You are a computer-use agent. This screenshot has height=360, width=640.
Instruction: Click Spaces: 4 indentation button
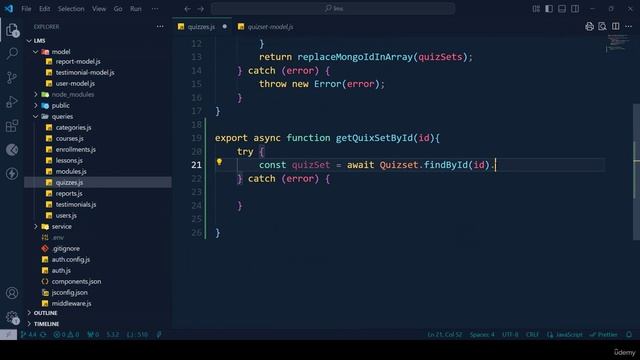pyautogui.click(x=482, y=335)
